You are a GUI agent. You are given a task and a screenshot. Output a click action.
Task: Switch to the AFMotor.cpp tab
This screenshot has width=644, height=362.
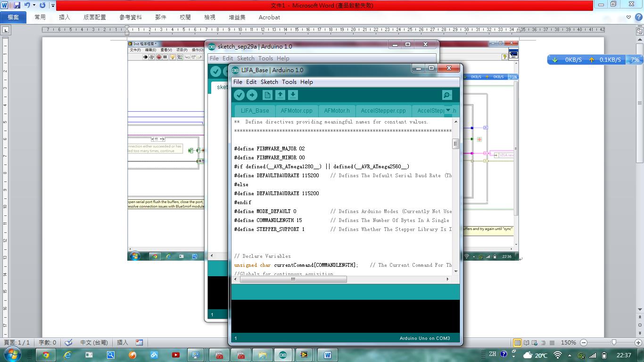(297, 111)
